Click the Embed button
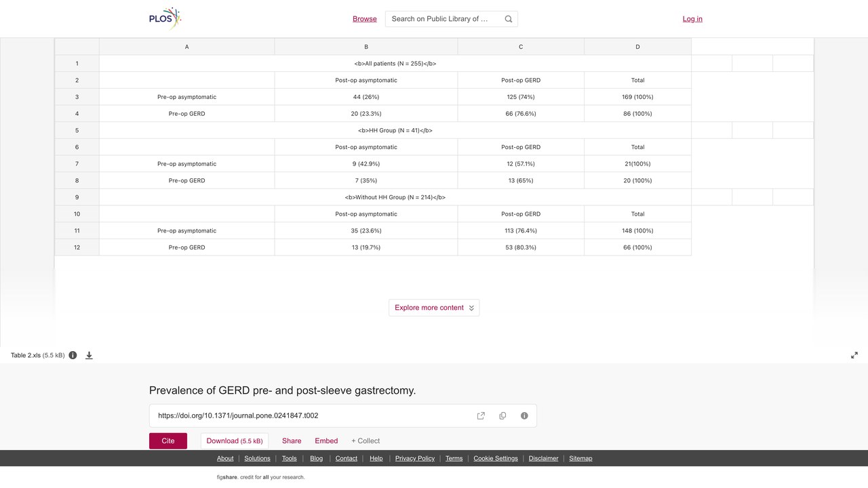868x488 pixels. pos(326,441)
